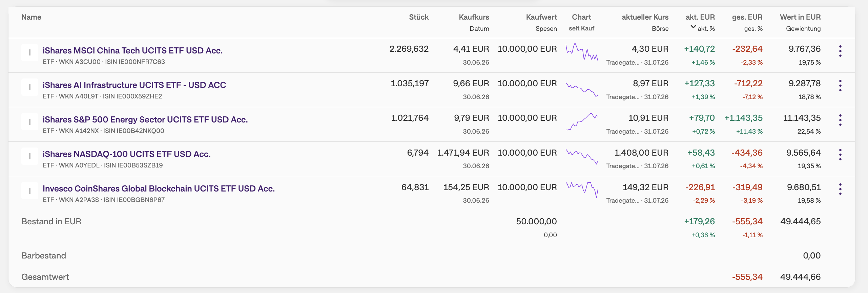Click the current price 1.408,00 EUR
This screenshot has width=868, height=293.
(641, 153)
